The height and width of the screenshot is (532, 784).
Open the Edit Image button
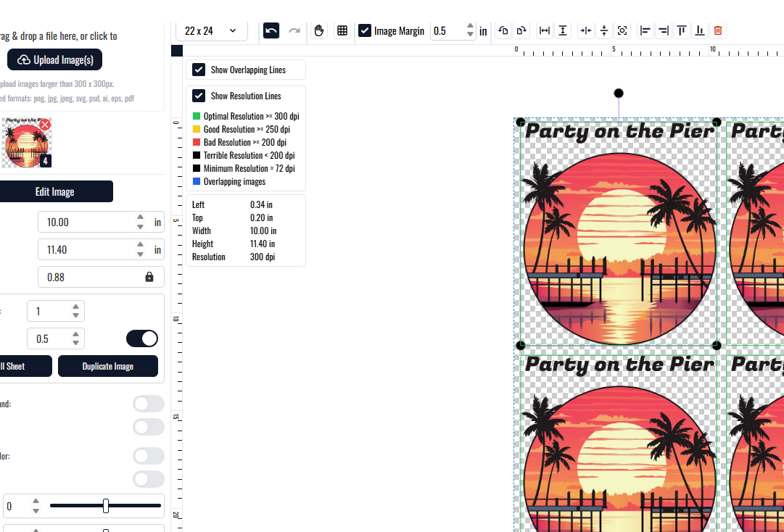click(55, 191)
